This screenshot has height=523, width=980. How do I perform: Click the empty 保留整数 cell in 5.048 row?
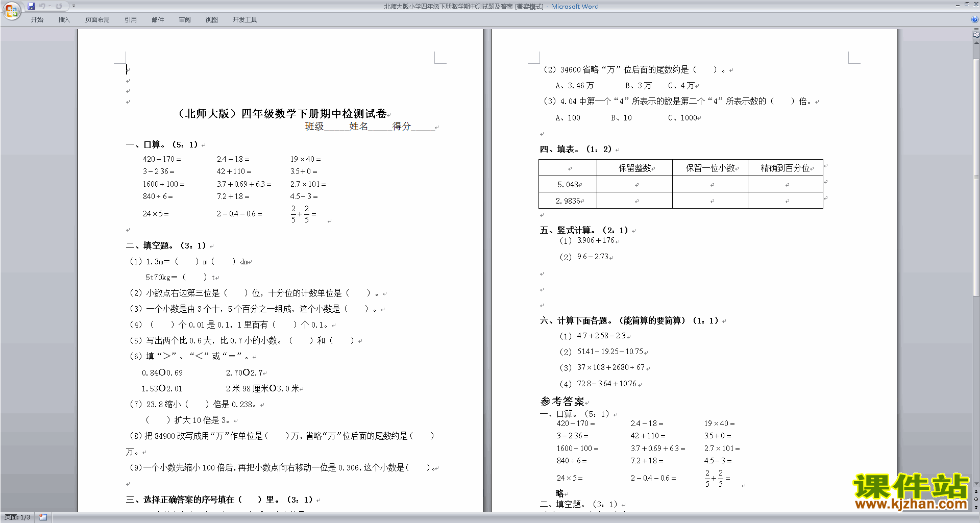[634, 184]
